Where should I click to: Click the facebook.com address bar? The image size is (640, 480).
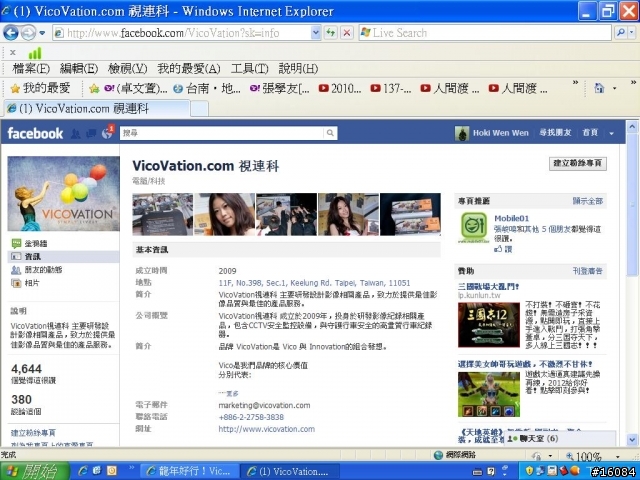coord(182,33)
